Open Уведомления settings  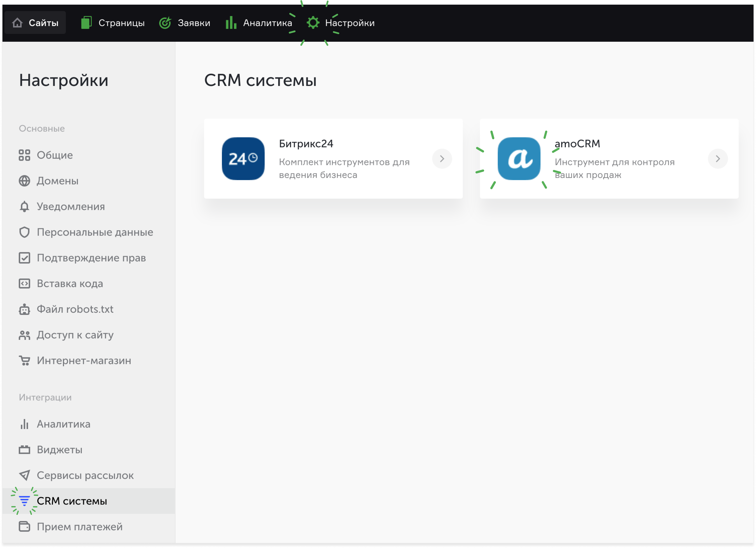pyautogui.click(x=89, y=207)
